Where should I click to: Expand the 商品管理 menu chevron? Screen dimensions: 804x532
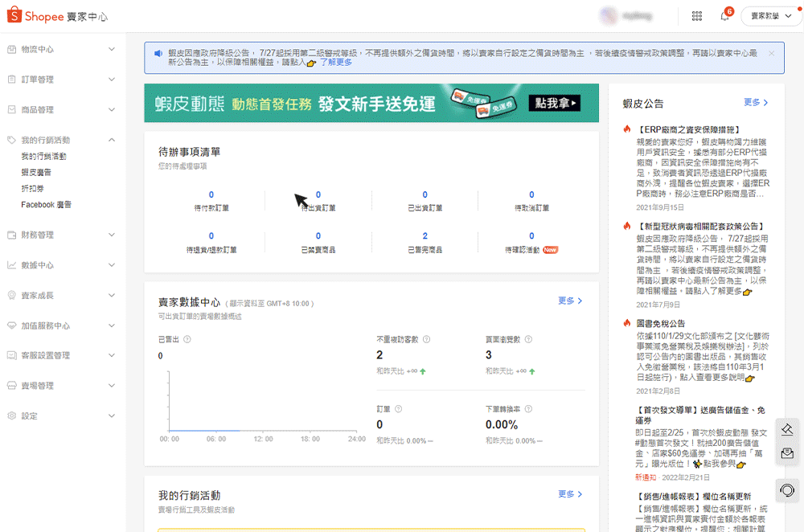[x=112, y=109]
